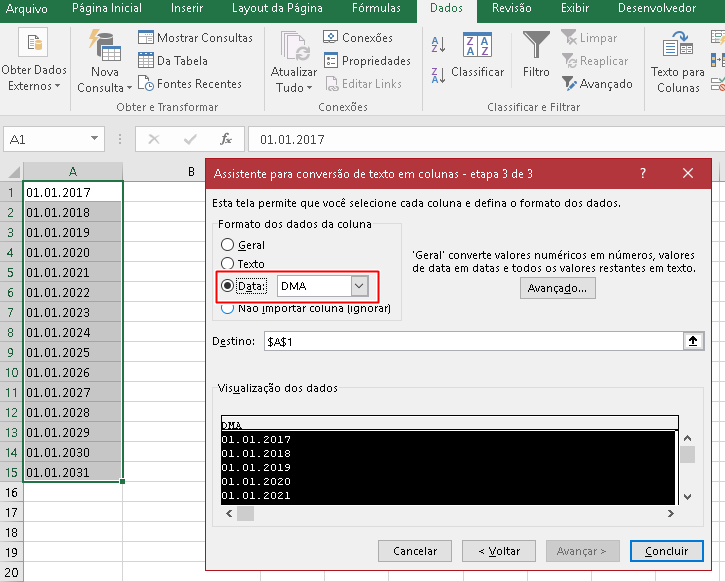725x582 pixels.
Task: Sort A to Z ascending
Action: tap(438, 45)
